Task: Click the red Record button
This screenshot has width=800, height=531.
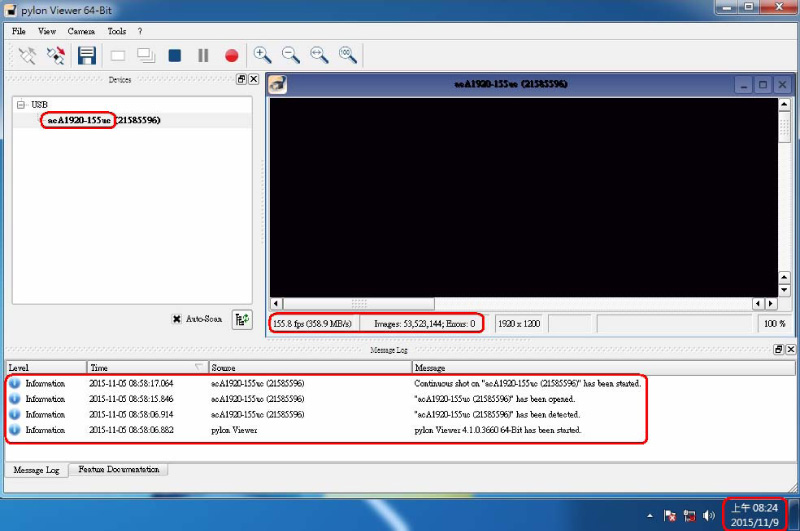Action: click(231, 56)
